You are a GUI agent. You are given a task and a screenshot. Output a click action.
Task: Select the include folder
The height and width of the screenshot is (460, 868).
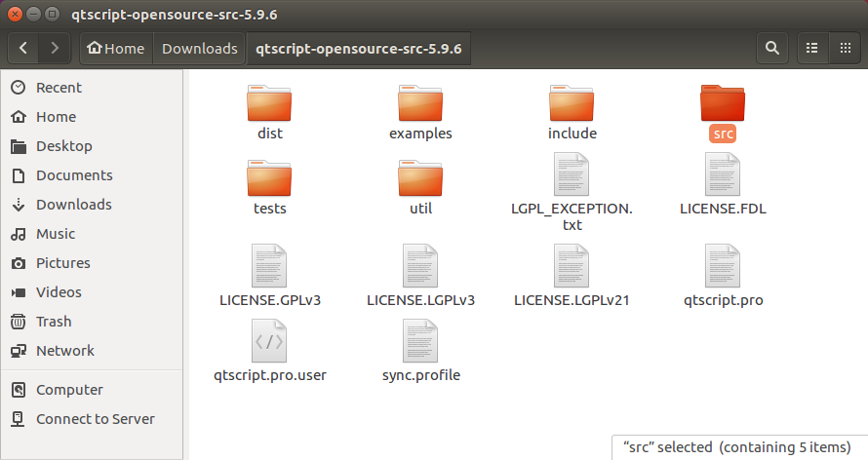point(572,103)
